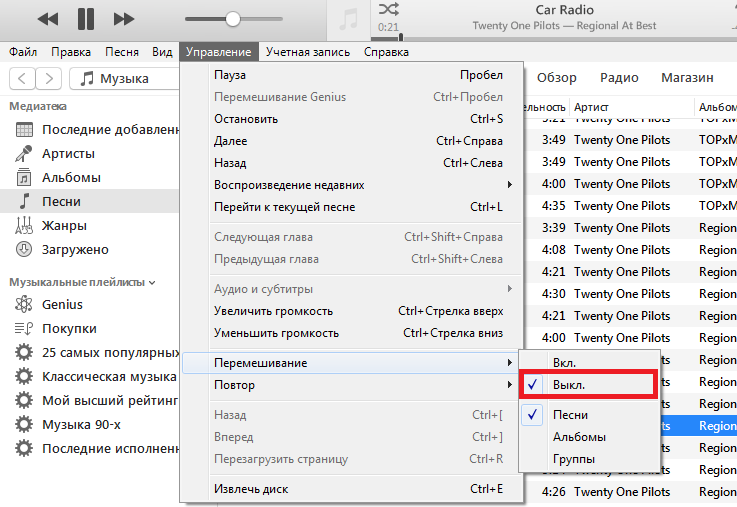Select Выкл. to keep shuffle off
This screenshot has width=737, height=507.
tap(589, 385)
